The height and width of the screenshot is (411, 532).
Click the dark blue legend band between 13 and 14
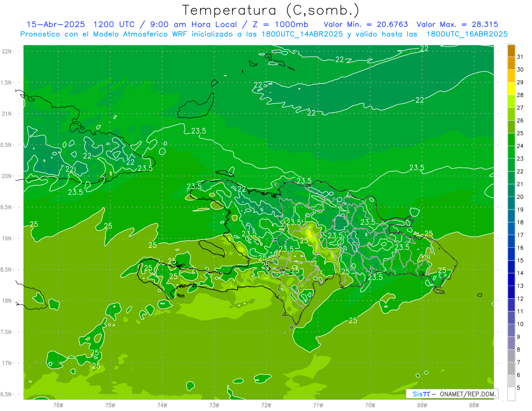click(511, 280)
